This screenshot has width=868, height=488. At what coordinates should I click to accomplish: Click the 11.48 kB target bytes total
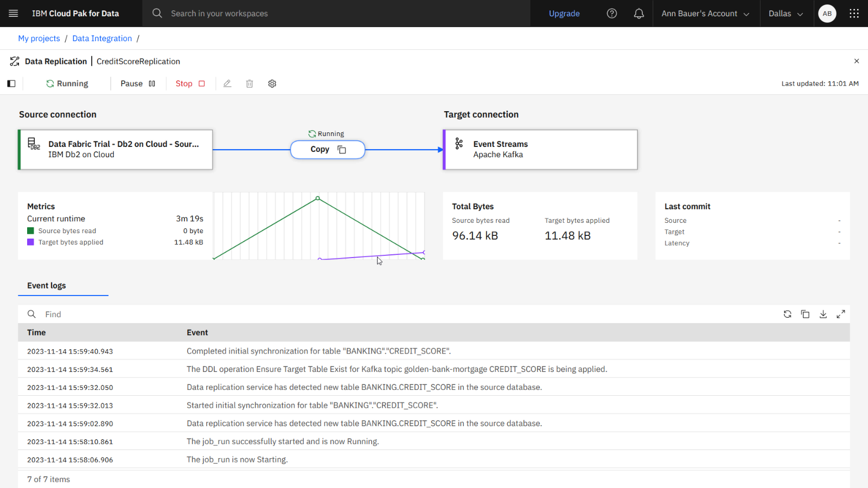pyautogui.click(x=567, y=236)
